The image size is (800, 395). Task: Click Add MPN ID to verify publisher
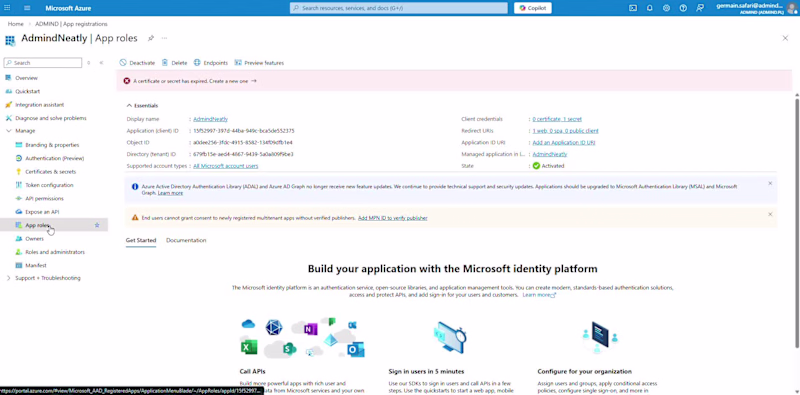point(392,218)
